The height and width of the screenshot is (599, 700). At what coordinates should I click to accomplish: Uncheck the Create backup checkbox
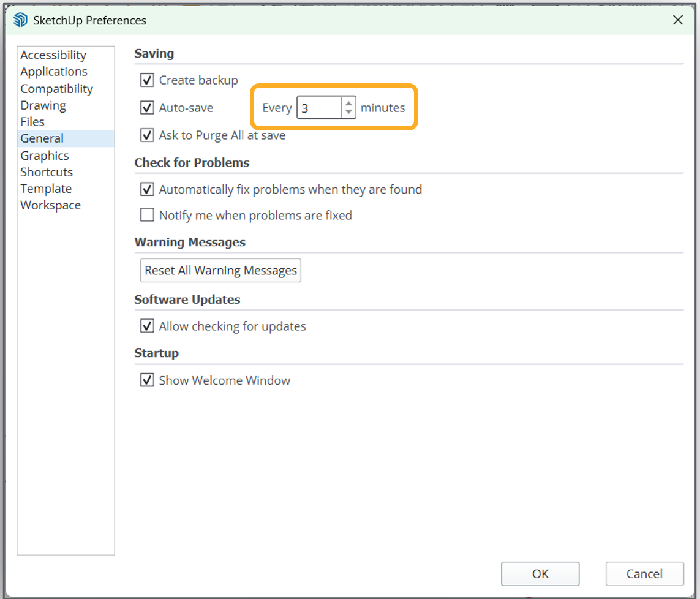coord(147,80)
